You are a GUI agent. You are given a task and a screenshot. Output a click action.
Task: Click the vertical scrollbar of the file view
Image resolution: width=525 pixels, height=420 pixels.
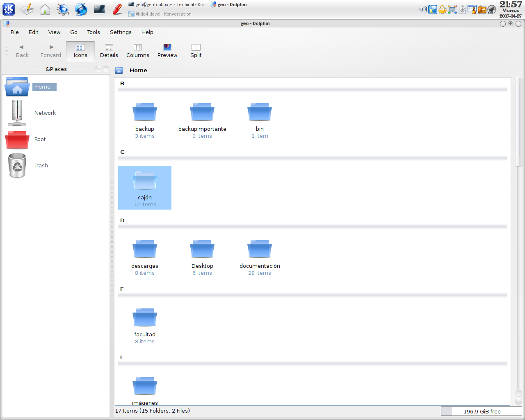(x=518, y=121)
